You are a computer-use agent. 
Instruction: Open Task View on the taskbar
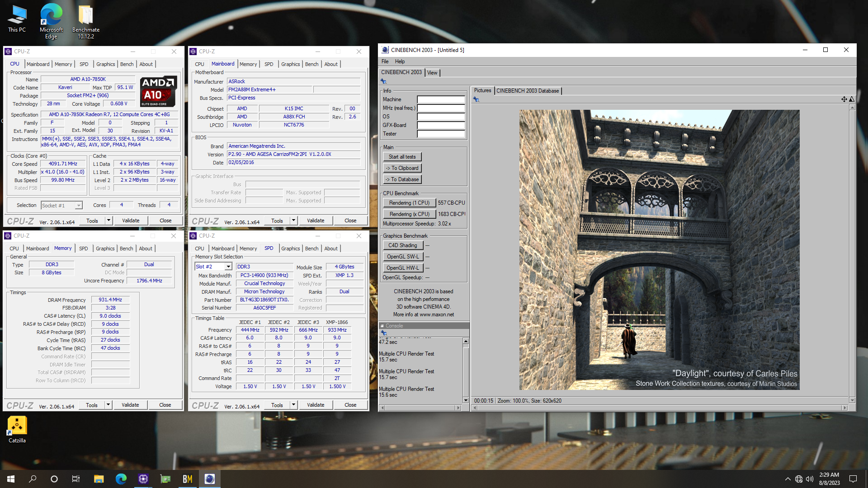tap(76, 479)
